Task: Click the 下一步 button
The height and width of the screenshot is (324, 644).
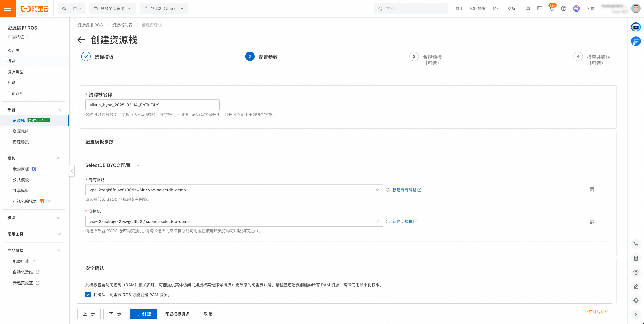Action: pos(115,314)
